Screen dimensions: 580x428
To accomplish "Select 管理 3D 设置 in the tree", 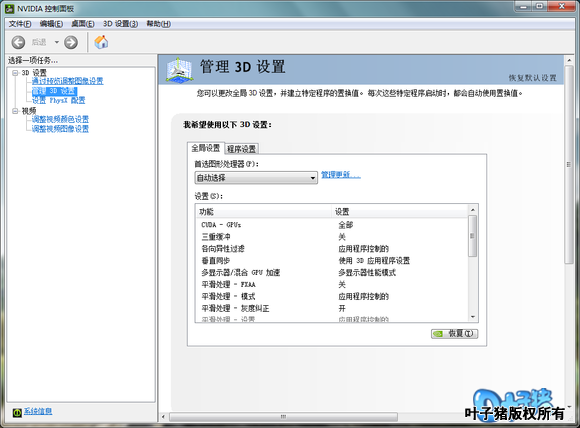I will click(54, 91).
